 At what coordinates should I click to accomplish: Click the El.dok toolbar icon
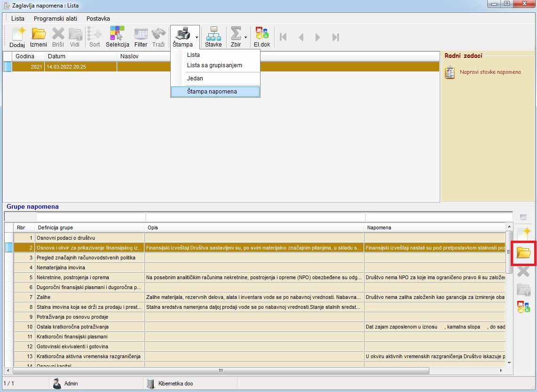262,37
